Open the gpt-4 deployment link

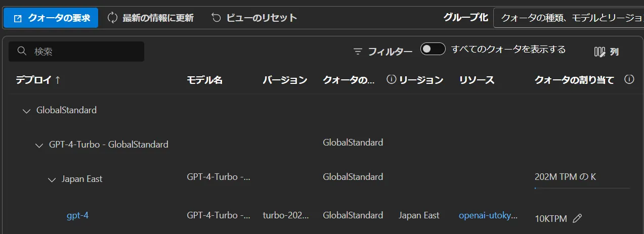pos(77,216)
